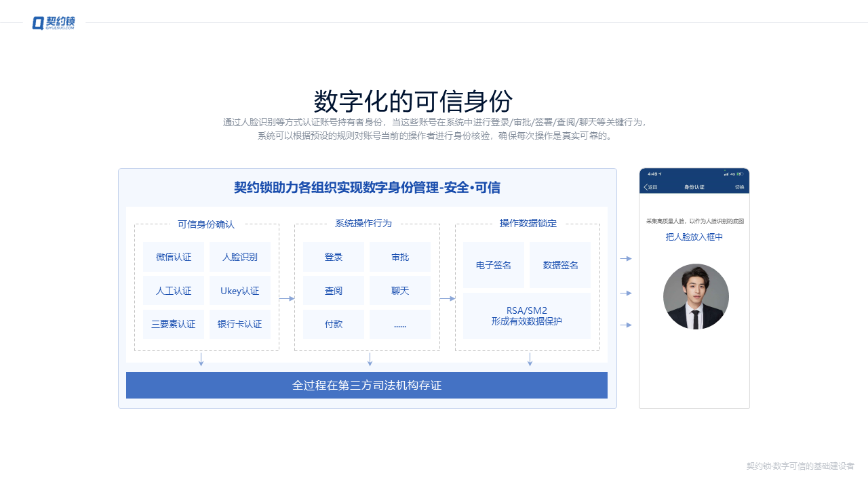Click the 付款 operation box

click(334, 324)
